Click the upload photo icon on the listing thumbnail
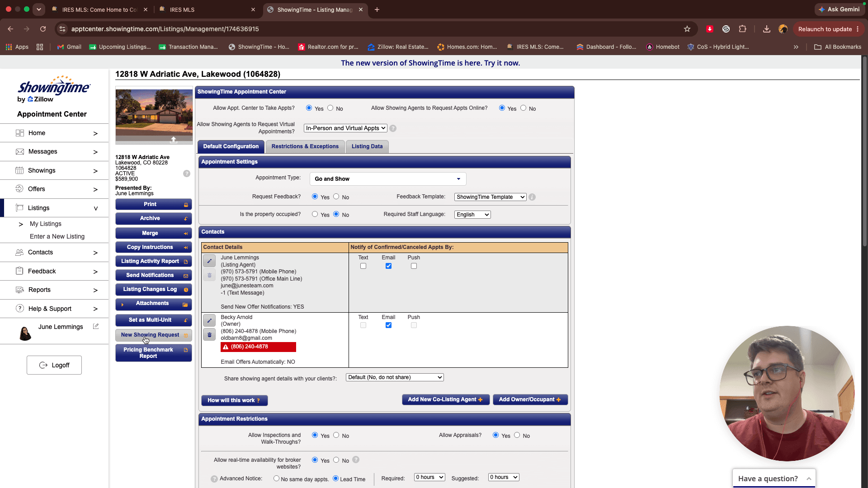The width and height of the screenshot is (868, 488). [174, 140]
